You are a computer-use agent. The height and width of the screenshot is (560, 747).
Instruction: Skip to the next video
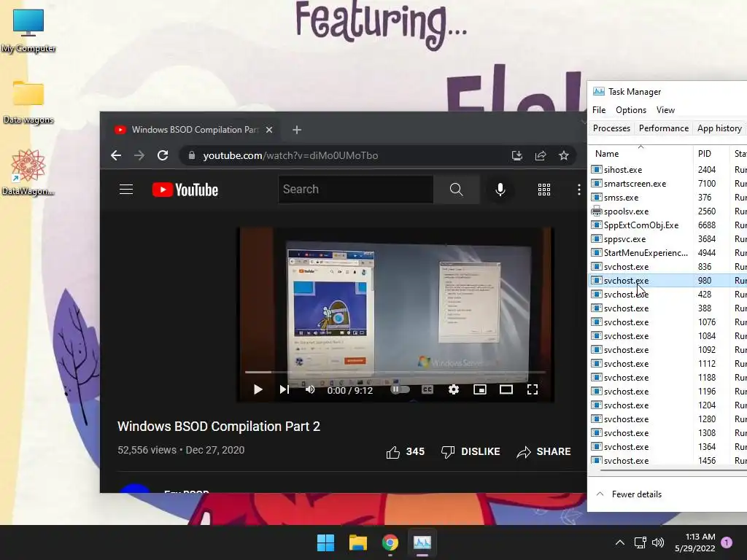(285, 389)
